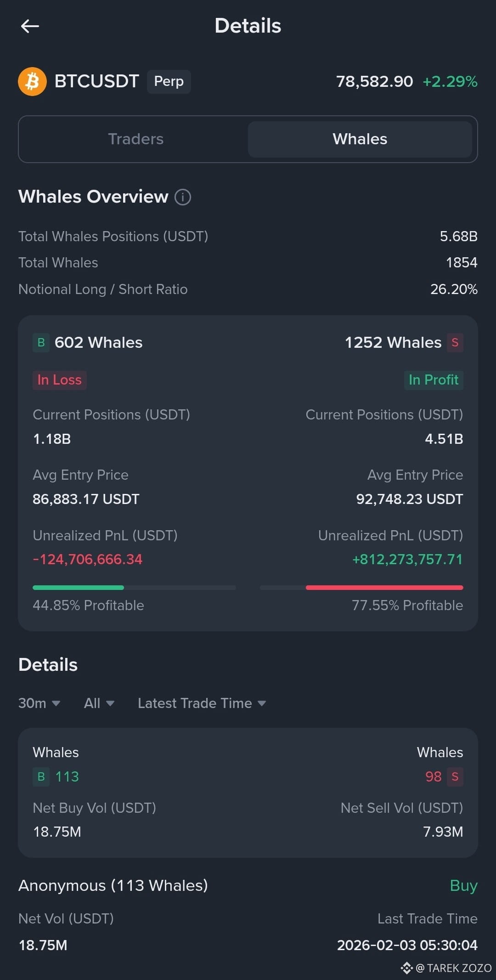Tap the In Loss tag
The image size is (496, 980).
pos(59,380)
